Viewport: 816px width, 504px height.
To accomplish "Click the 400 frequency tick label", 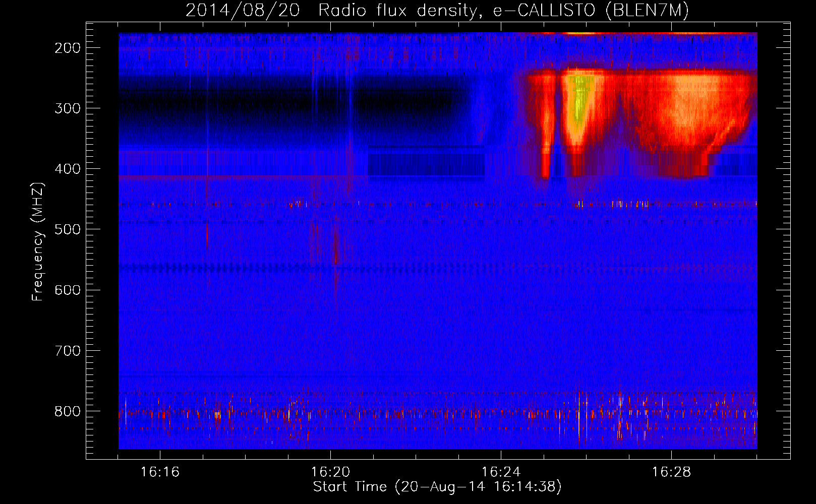I will point(68,169).
